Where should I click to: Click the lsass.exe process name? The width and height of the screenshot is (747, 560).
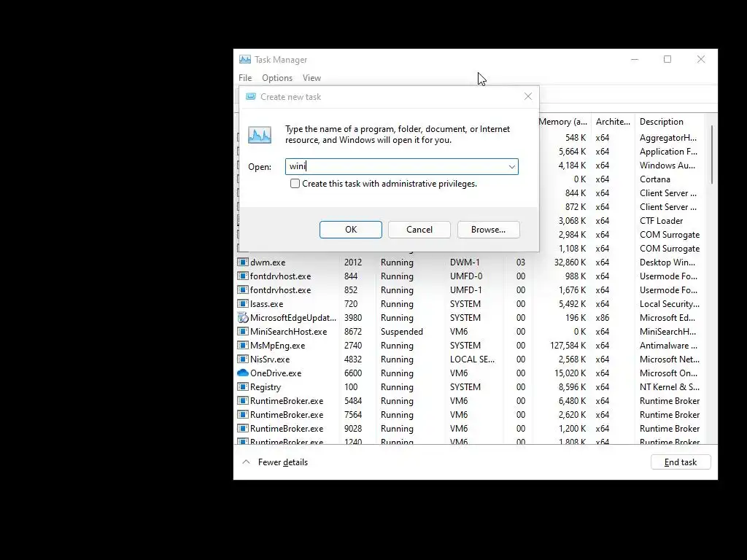(266, 304)
